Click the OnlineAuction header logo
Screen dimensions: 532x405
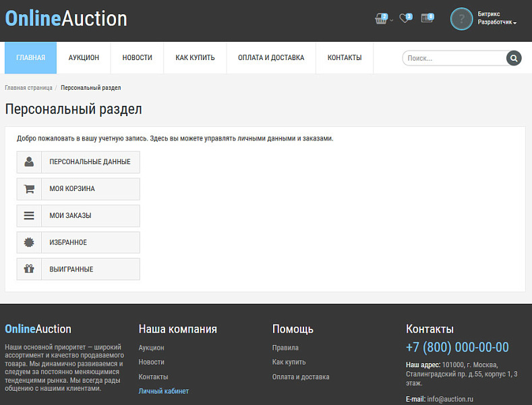(x=66, y=18)
